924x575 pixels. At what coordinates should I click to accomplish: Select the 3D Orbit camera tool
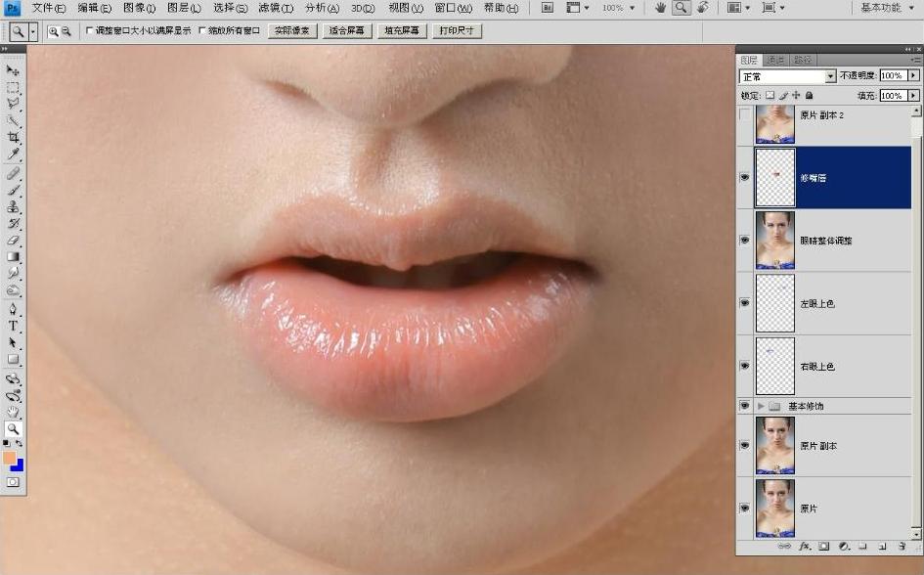tap(13, 396)
